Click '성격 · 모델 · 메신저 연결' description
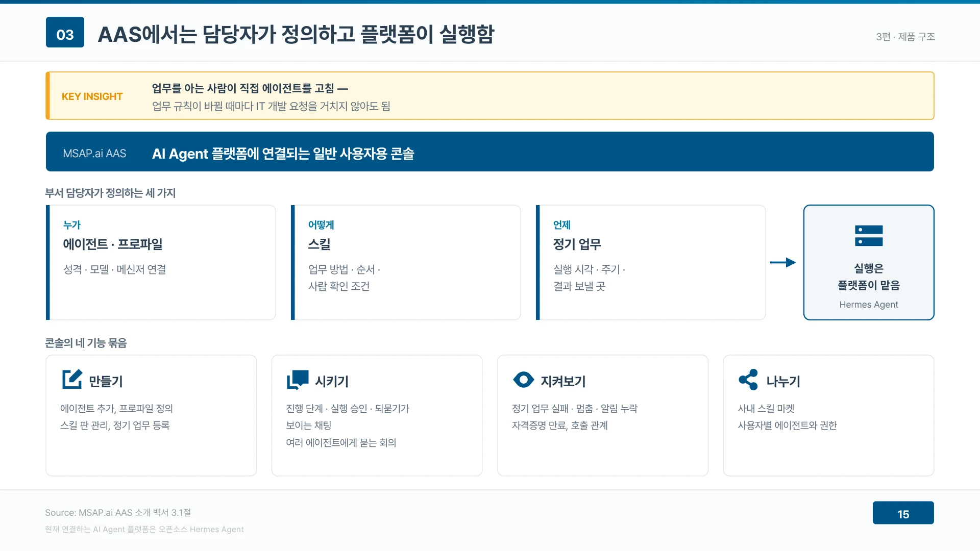This screenshot has width=980, height=551. (x=115, y=269)
